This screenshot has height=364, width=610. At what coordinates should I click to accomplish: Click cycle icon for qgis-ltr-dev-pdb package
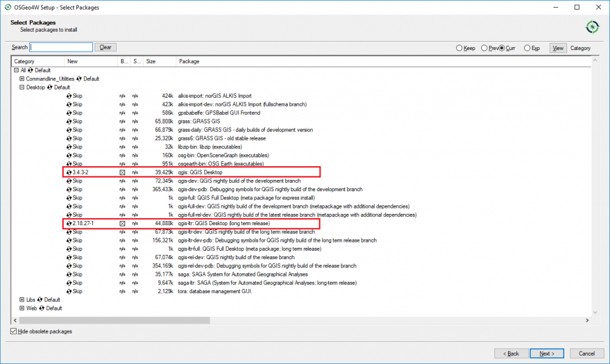pos(69,241)
